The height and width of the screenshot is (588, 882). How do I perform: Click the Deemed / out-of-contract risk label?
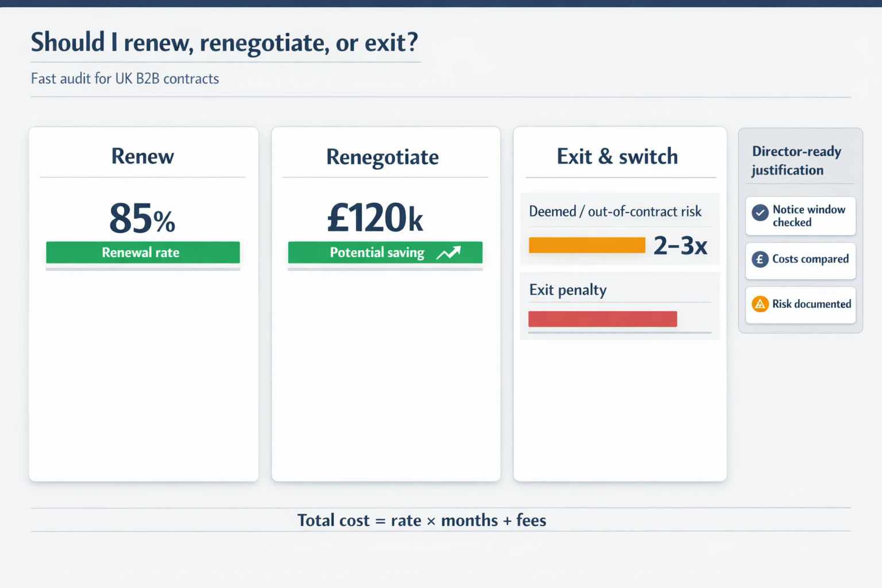[x=615, y=211]
